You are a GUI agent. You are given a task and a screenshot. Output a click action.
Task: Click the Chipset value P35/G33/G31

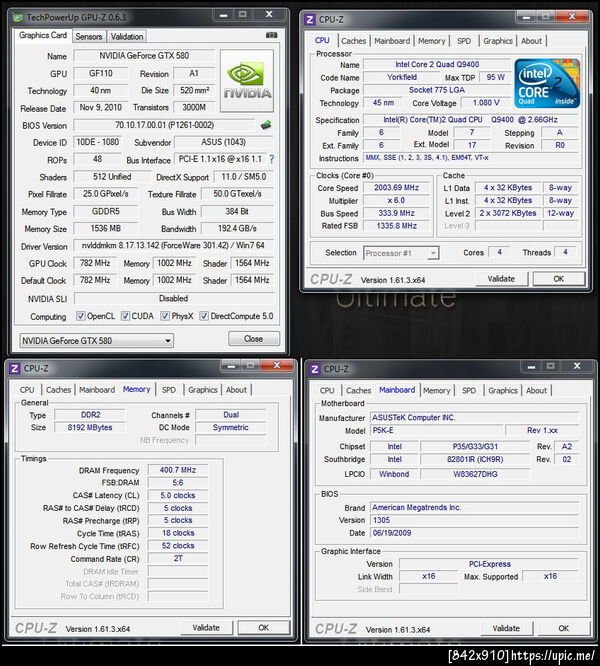(475, 446)
